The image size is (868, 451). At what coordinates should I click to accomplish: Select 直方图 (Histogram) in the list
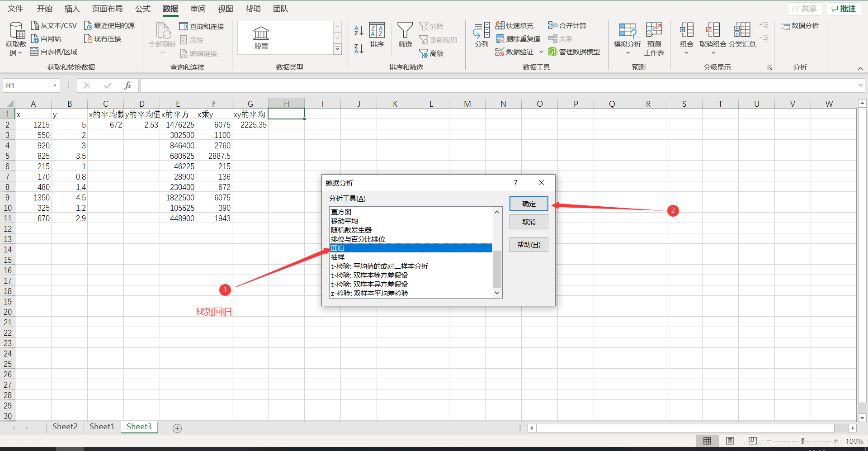(411, 212)
